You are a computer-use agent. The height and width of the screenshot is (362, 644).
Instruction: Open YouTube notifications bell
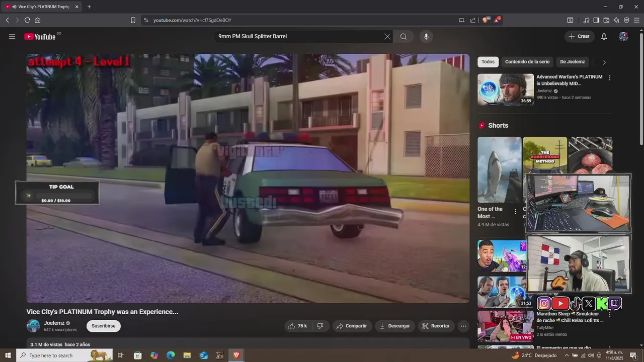coord(604,36)
